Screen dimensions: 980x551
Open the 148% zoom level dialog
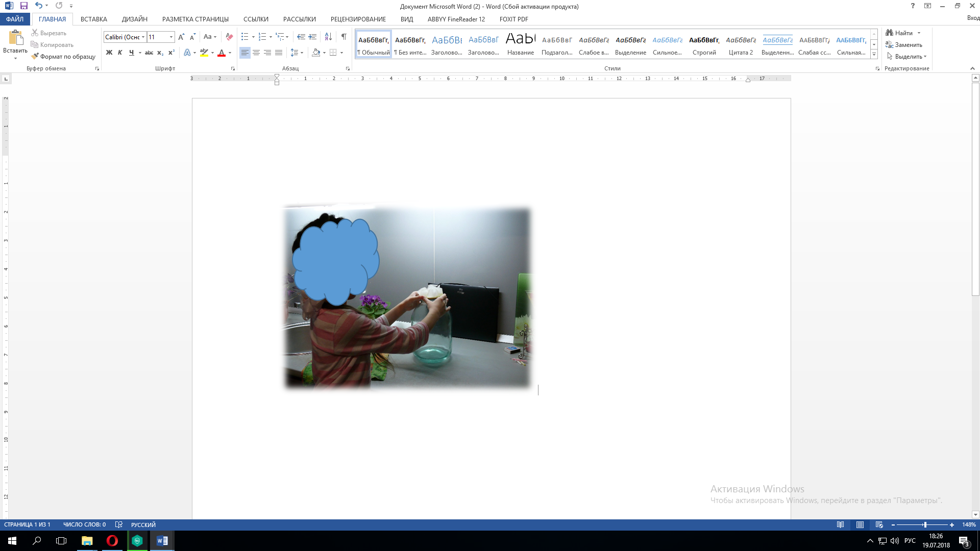969,524
